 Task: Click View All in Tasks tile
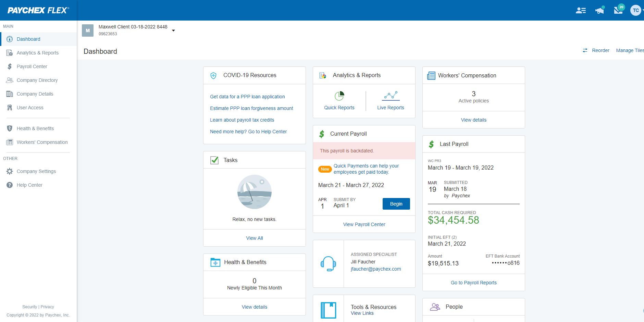(x=255, y=238)
